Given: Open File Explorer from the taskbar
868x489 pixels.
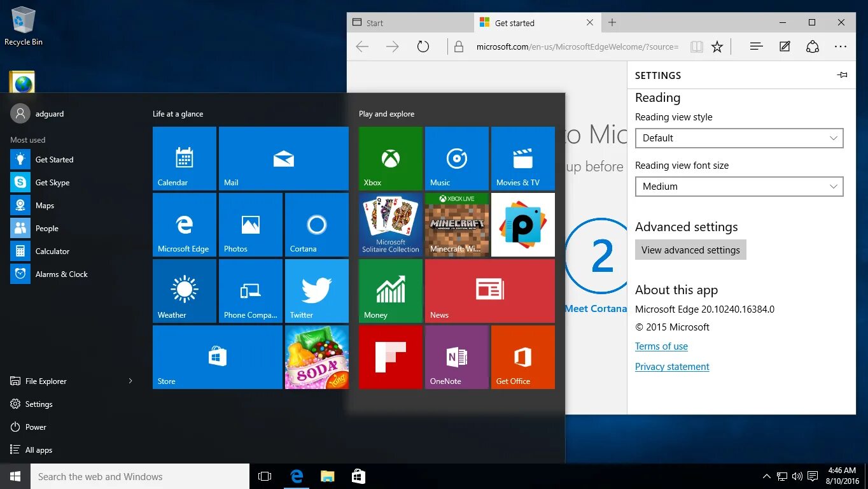Looking at the screenshot, I should (x=327, y=476).
